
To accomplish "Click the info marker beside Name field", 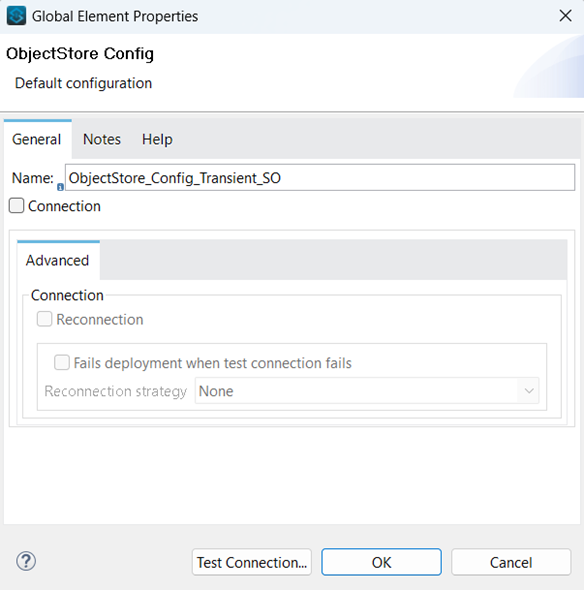I will pos(60,187).
